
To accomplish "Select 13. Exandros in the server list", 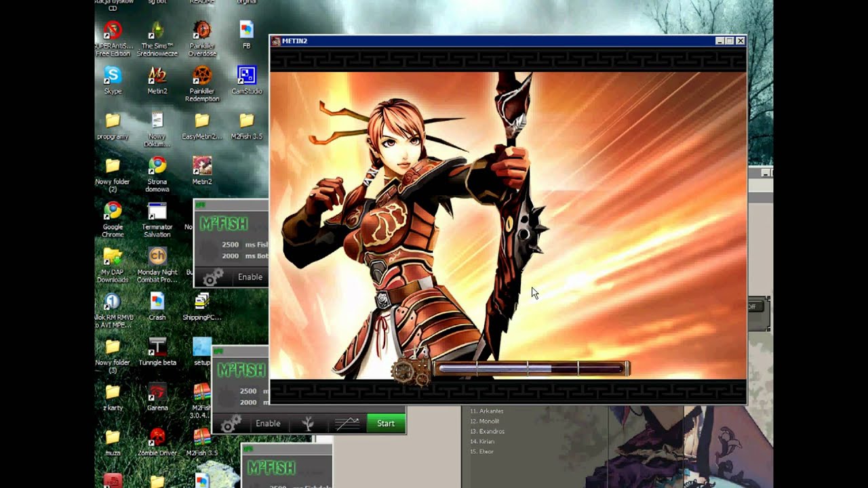I will click(x=487, y=431).
